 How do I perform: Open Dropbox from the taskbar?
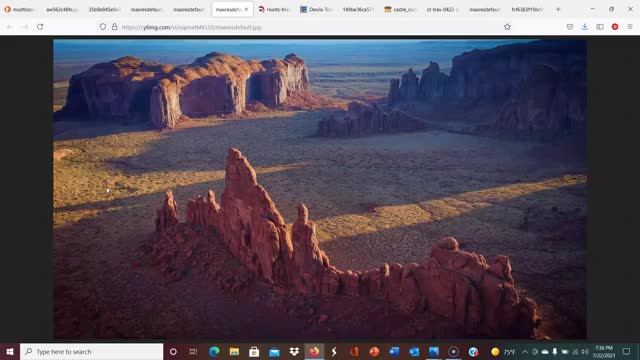(x=294, y=351)
